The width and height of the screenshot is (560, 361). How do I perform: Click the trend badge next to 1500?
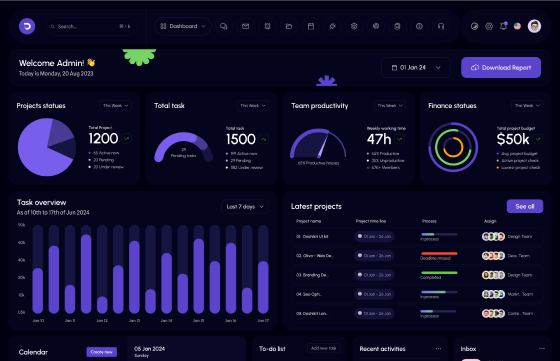tap(264, 139)
